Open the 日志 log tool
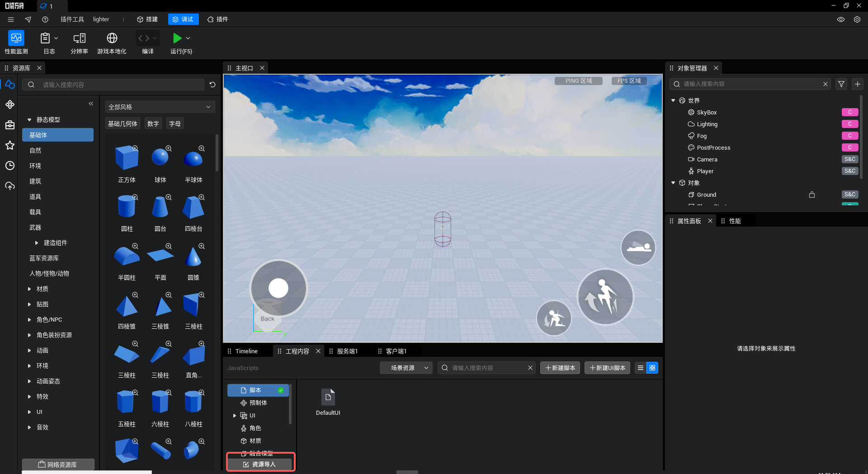The image size is (868, 474). point(45,43)
